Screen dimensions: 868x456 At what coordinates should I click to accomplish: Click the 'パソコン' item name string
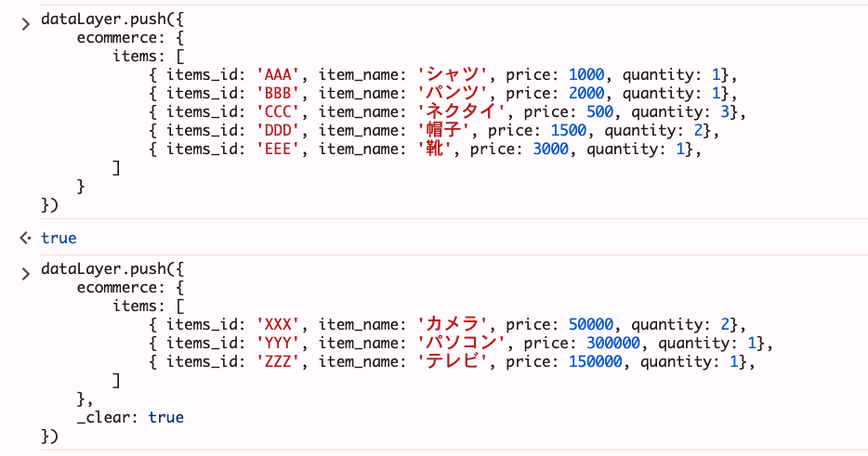point(462,343)
